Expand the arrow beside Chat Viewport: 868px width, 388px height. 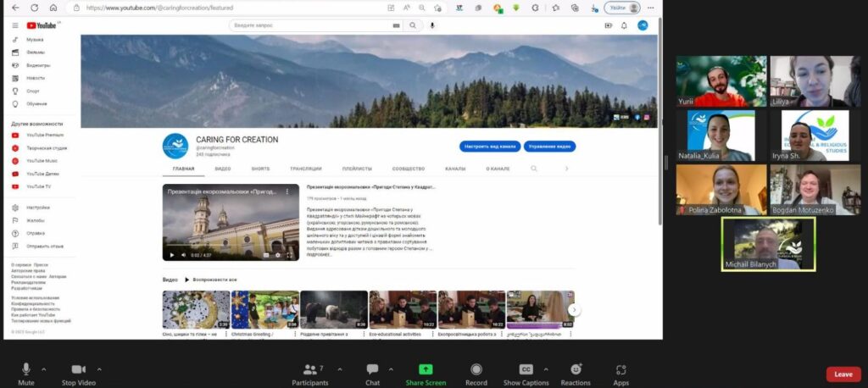point(391,369)
